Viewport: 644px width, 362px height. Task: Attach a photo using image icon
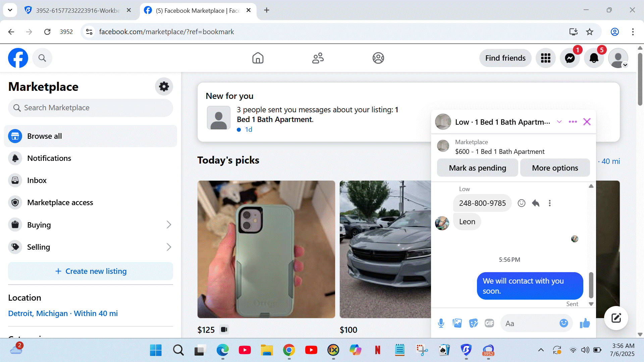pyautogui.click(x=457, y=323)
